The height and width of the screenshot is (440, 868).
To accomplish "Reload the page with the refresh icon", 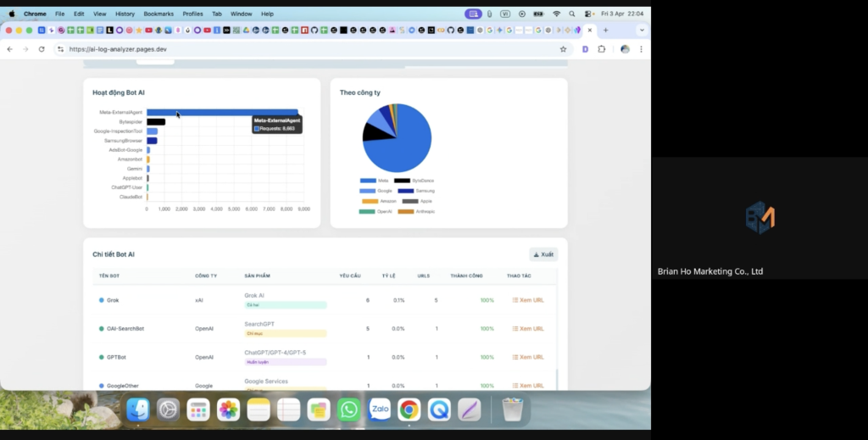I will [42, 49].
